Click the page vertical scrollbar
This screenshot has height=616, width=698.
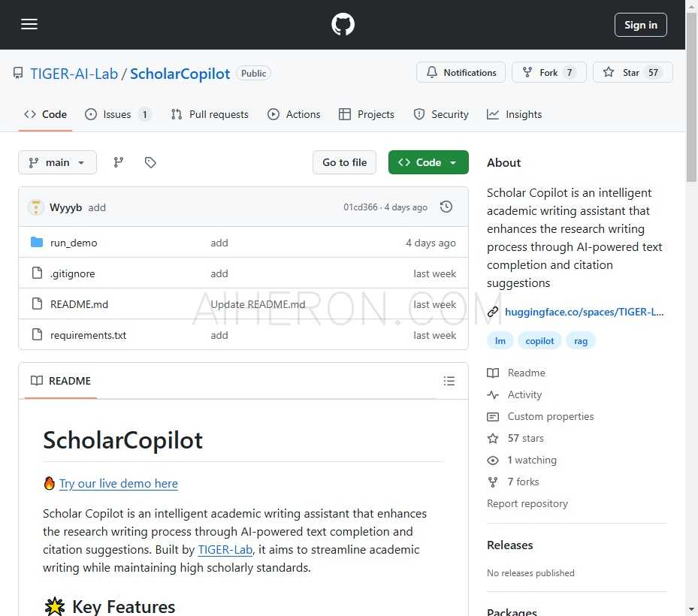[x=691, y=300]
